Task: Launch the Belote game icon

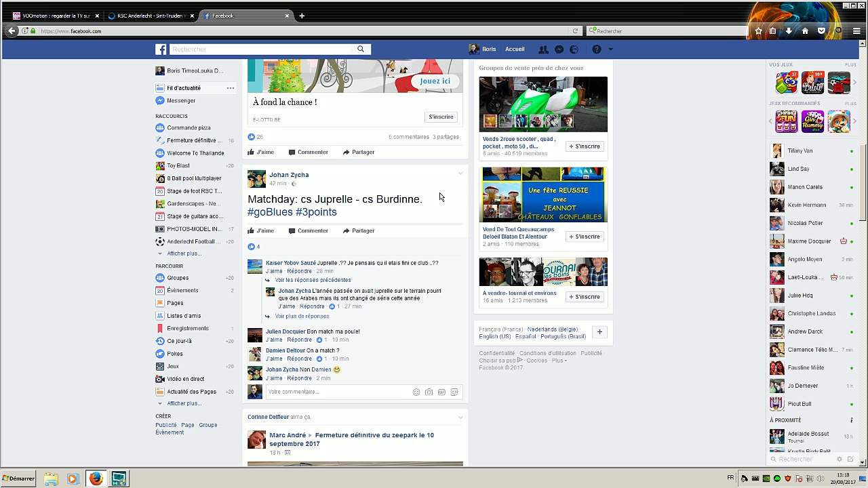Action: pos(812,83)
